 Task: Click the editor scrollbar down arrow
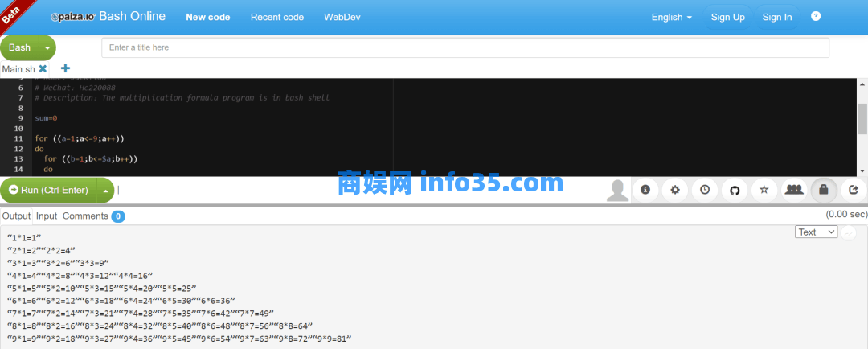pyautogui.click(x=862, y=170)
